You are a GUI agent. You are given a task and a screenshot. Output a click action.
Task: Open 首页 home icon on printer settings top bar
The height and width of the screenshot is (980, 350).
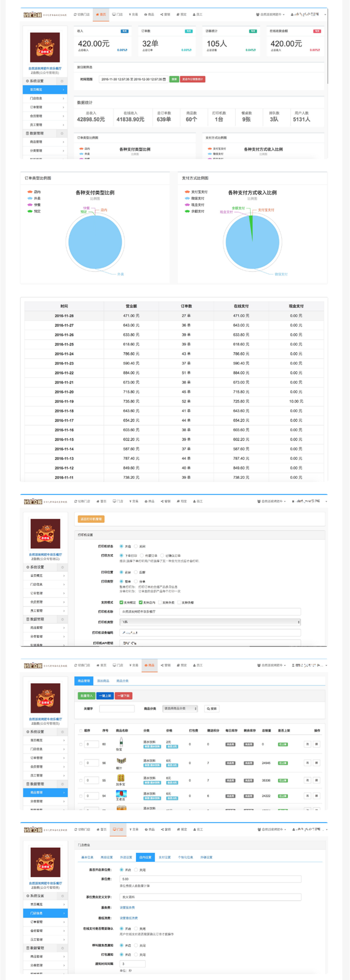pyautogui.click(x=98, y=501)
